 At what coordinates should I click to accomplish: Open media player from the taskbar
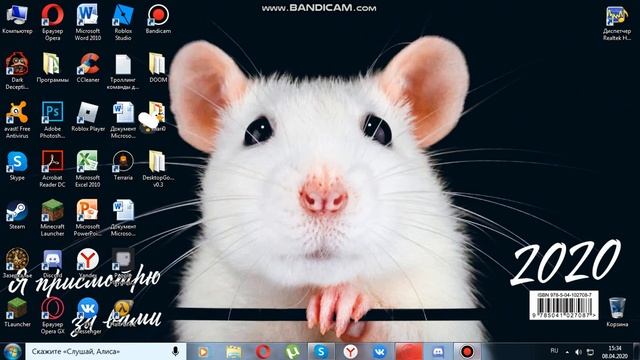[x=203, y=351]
